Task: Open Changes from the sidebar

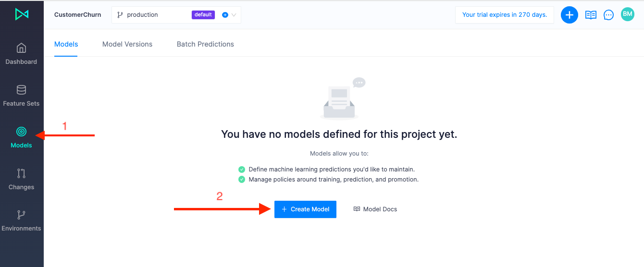Action: pos(21,179)
